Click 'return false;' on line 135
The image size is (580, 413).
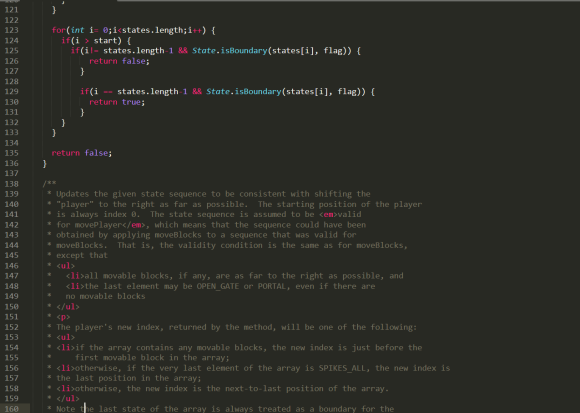(82, 153)
